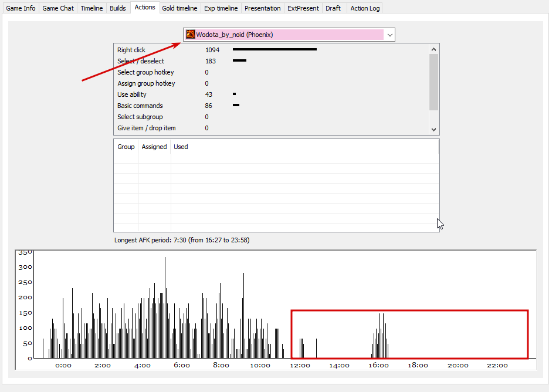The height and width of the screenshot is (392, 549).
Task: Click the 0:00 label on chart axis
Action: coord(63,366)
